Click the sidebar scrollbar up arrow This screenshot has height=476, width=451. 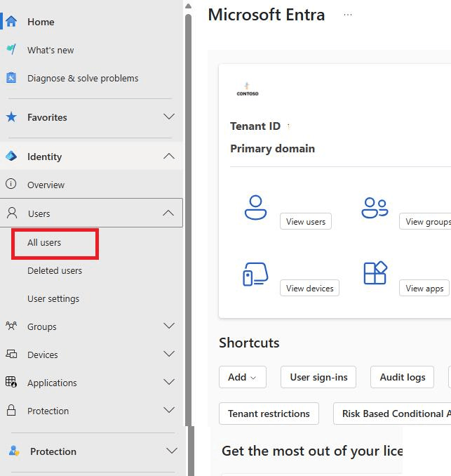click(x=189, y=6)
